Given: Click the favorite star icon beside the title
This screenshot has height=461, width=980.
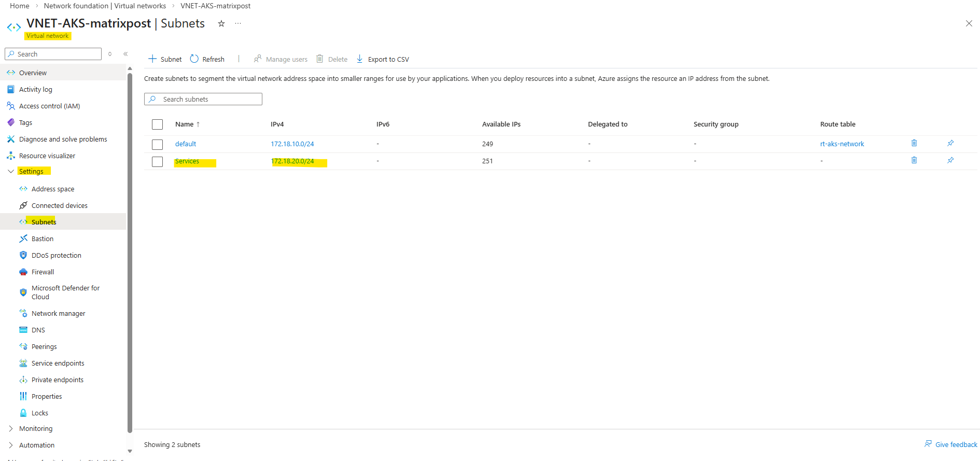Looking at the screenshot, I should click(x=221, y=24).
